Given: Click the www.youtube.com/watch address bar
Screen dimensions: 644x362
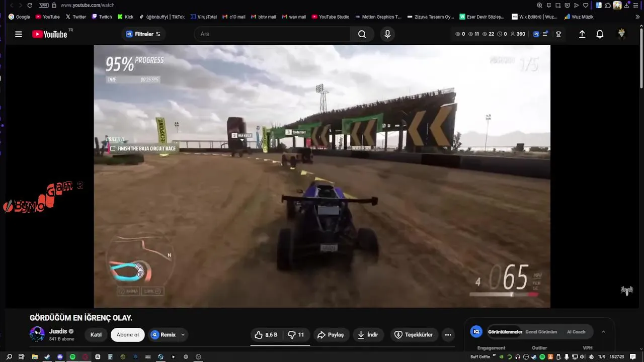Looking at the screenshot, I should [87, 5].
